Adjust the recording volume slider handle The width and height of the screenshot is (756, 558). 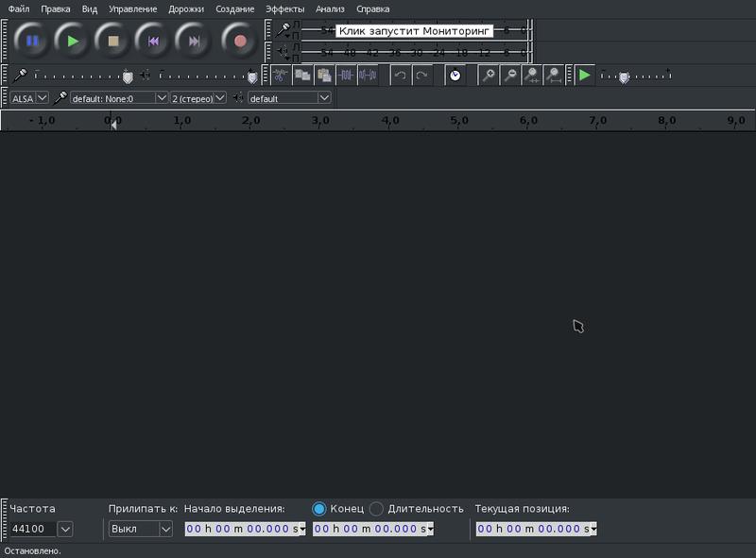pos(128,77)
